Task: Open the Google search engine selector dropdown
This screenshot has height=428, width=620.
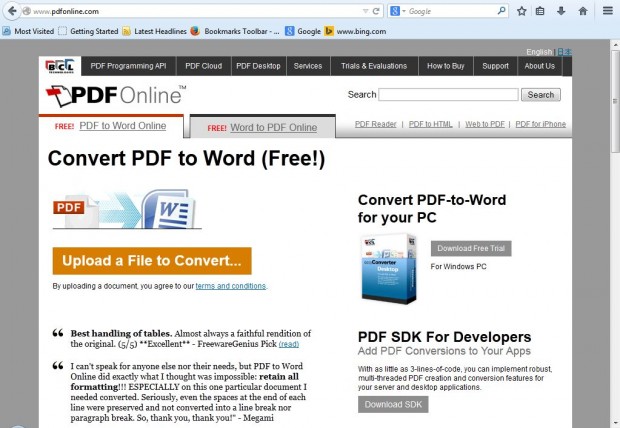Action: tap(397, 11)
